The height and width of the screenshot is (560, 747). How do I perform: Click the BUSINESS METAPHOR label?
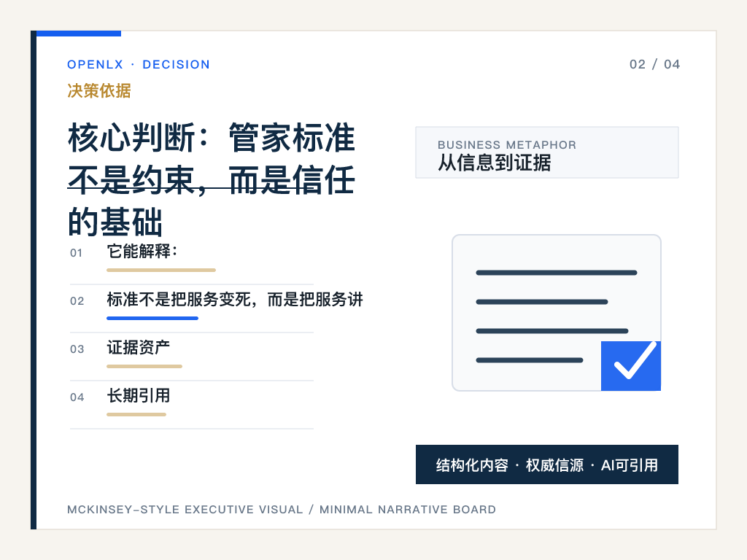pos(507,145)
